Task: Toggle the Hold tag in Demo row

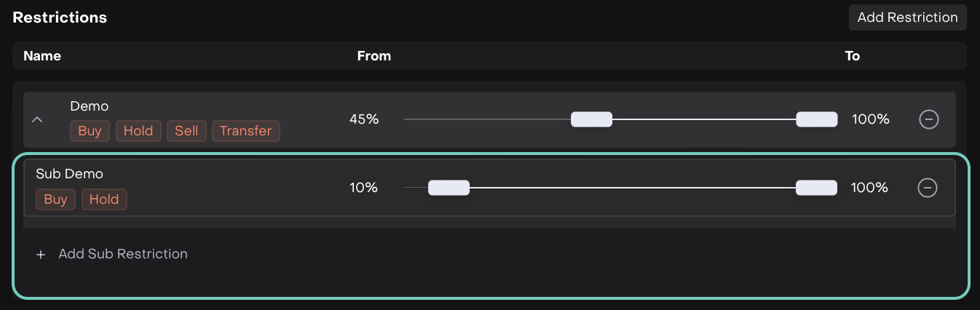Action: [138, 131]
